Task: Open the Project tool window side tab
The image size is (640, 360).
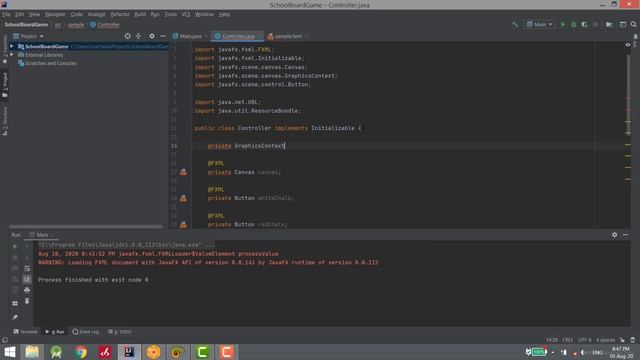Action: (x=5, y=85)
